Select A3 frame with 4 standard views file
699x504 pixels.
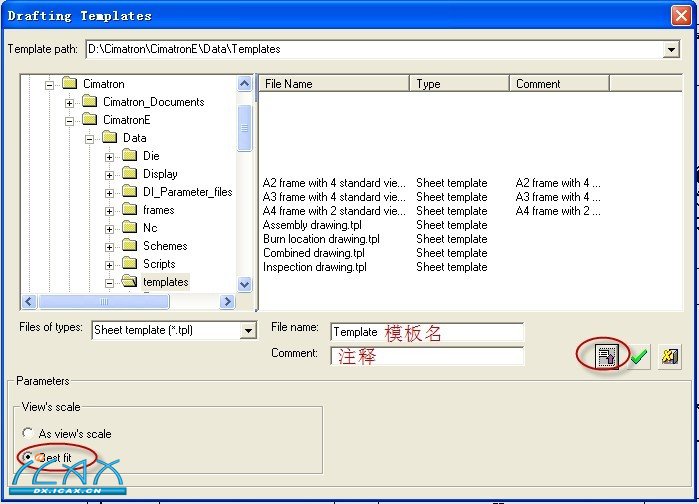click(x=334, y=197)
